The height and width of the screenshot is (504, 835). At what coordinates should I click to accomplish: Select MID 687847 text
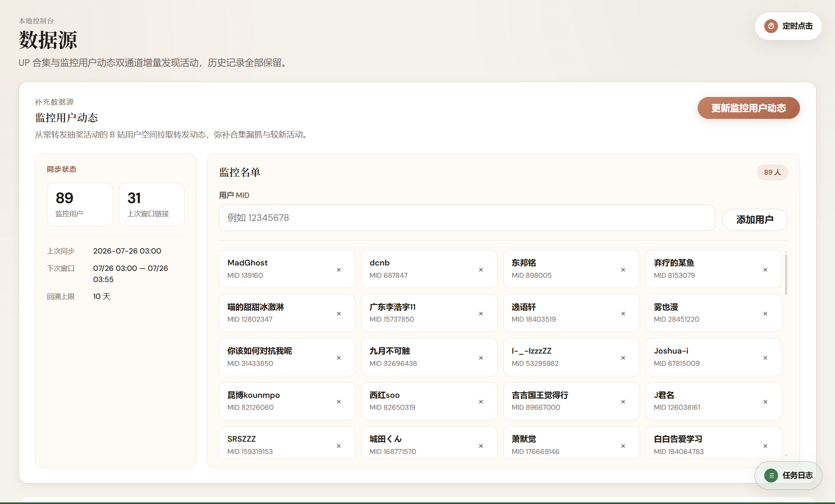tap(388, 275)
